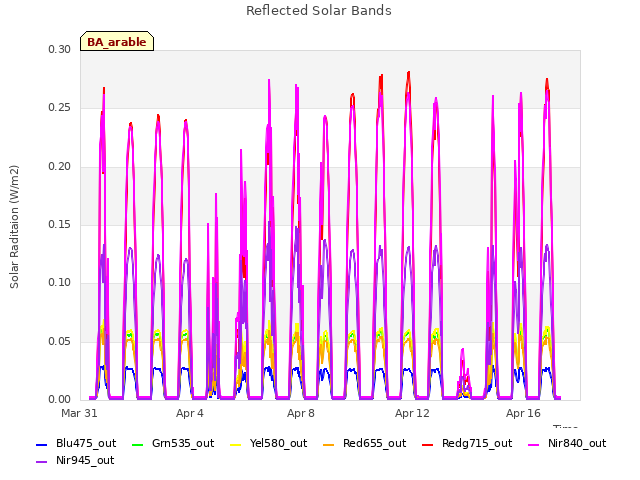640x480 pixels.
Task: Toggle Nir945_out series in legend
Action: tap(75, 461)
